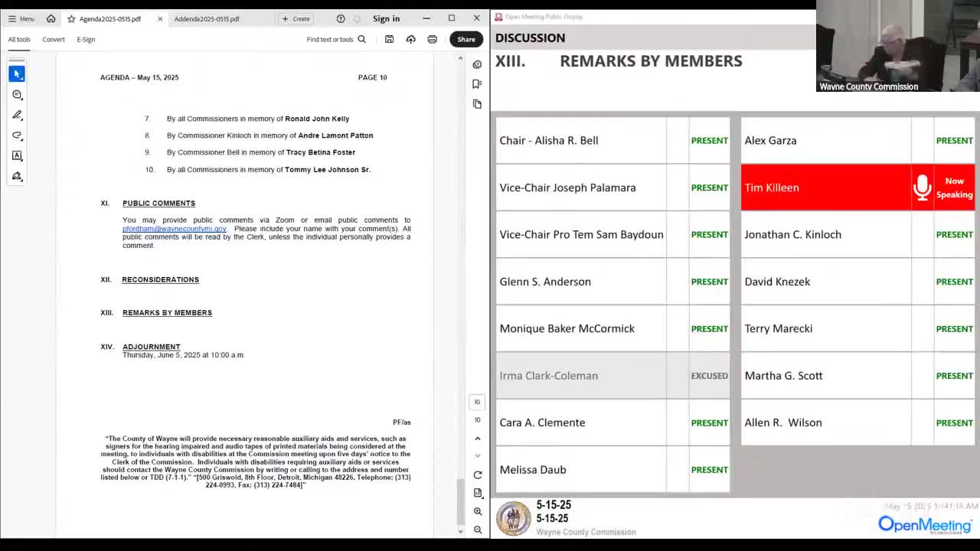Open Acrobat Help question-mark icon
Image resolution: width=980 pixels, height=551 pixels.
pos(341,18)
